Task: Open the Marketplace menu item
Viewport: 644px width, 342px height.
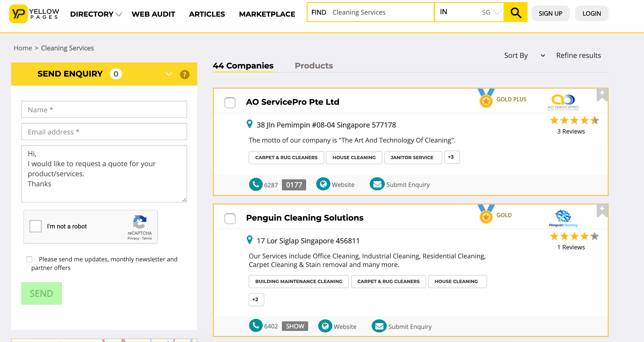Action: [267, 14]
